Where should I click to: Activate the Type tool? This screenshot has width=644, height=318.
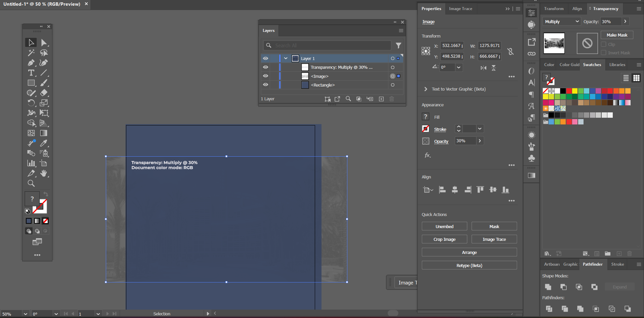(x=31, y=73)
